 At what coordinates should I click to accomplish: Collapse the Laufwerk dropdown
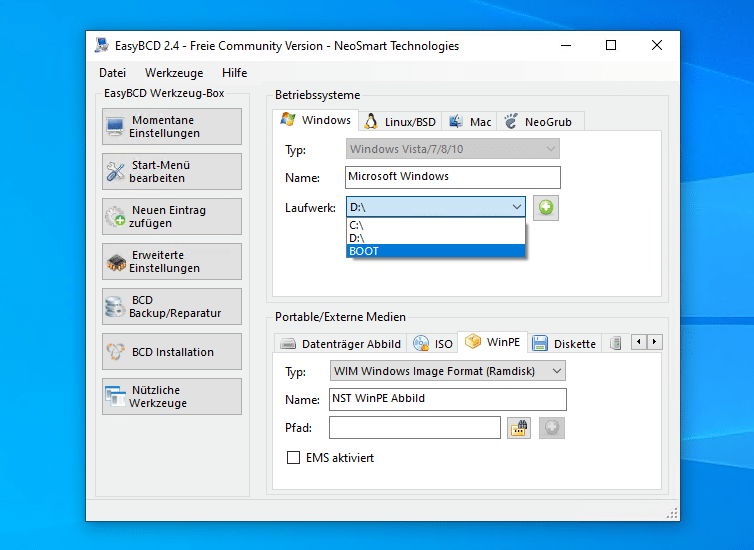(x=516, y=207)
